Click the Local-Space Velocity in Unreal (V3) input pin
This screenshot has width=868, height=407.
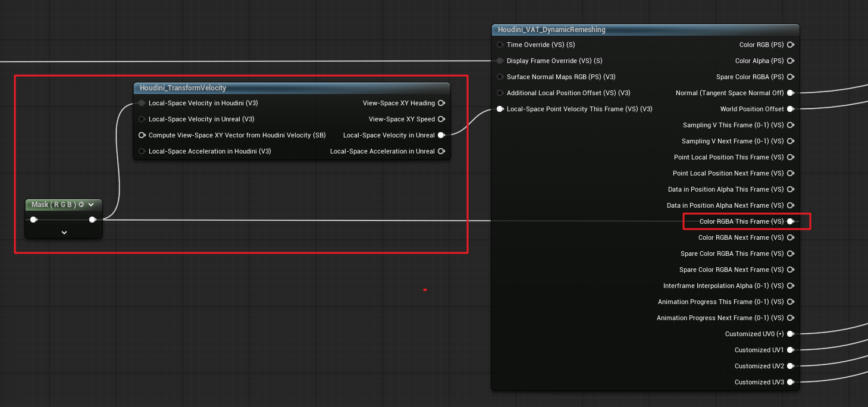pos(142,119)
